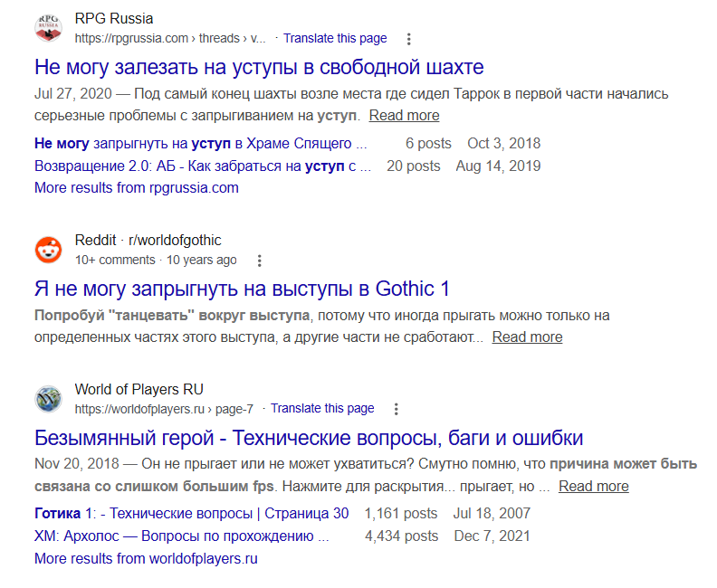The width and height of the screenshot is (717, 588).
Task: Read more of the World of Players snippet
Action: (594, 486)
